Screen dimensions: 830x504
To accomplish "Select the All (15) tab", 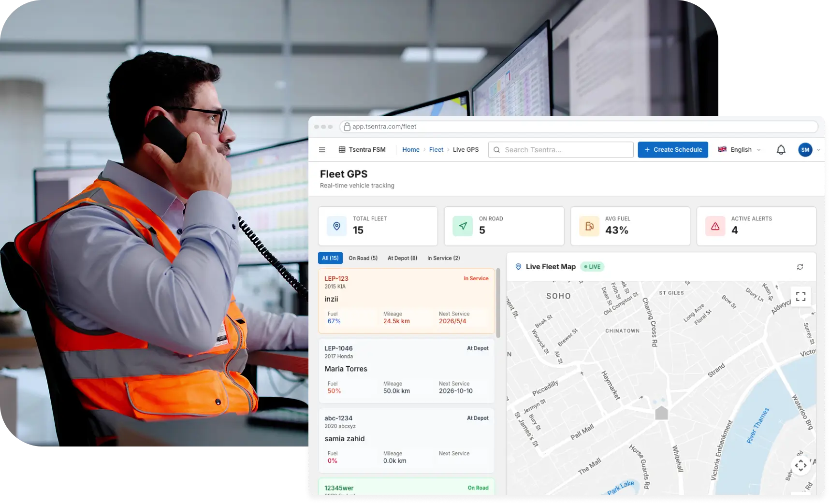I will 330,258.
